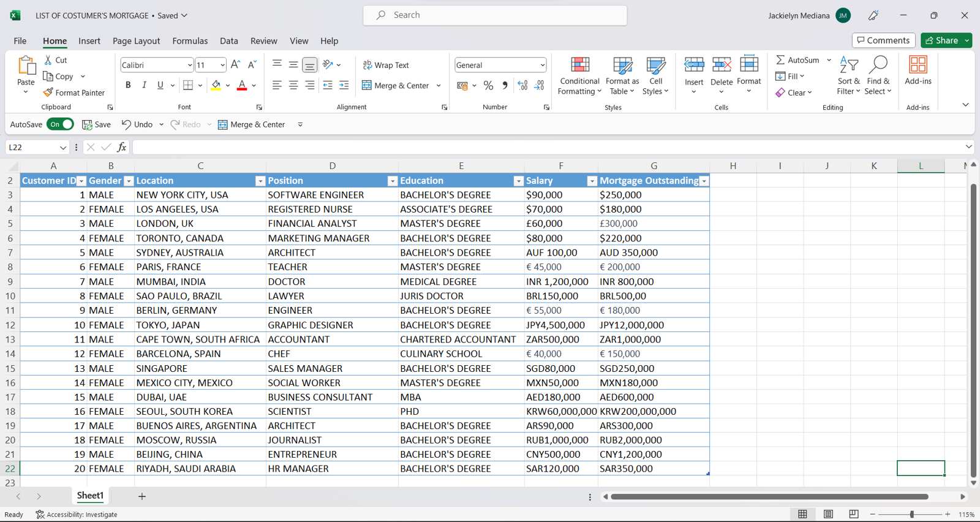
Task: Click the Save button in quick access
Action: [97, 124]
